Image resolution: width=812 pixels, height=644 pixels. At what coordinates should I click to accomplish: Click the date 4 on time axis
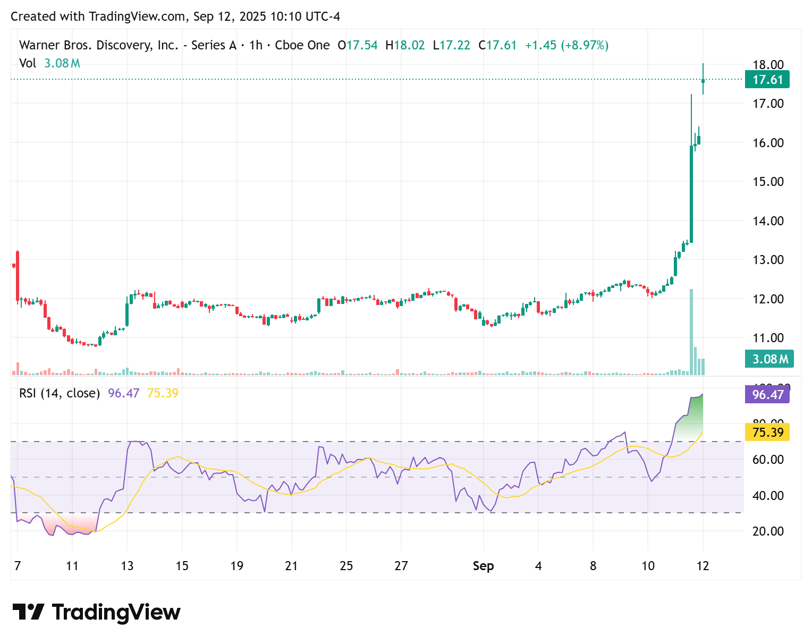[x=538, y=566]
